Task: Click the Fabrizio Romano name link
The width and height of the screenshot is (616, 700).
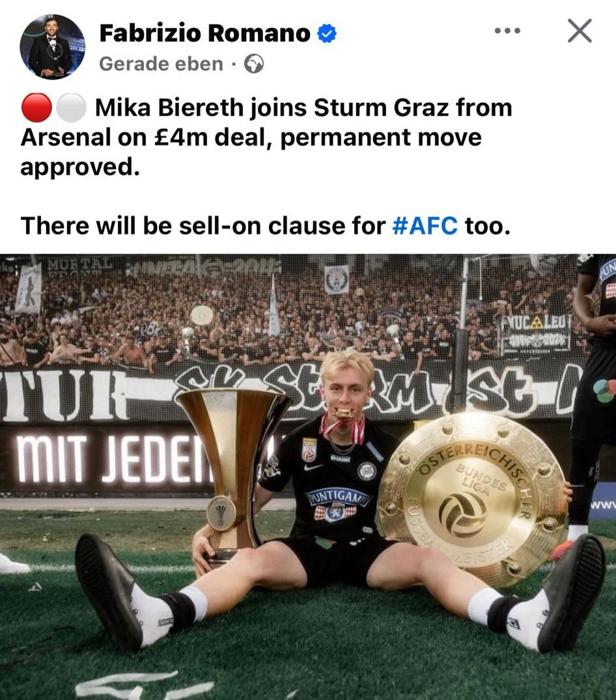Action: [205, 33]
